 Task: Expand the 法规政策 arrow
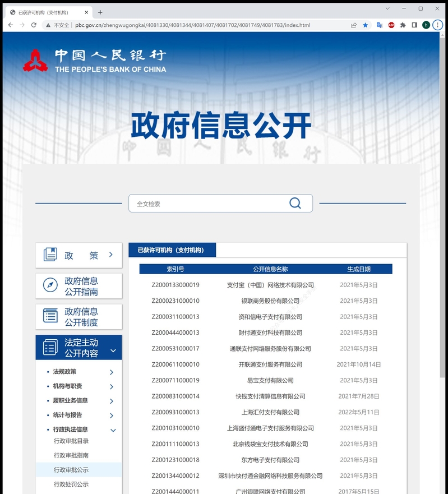click(x=112, y=372)
